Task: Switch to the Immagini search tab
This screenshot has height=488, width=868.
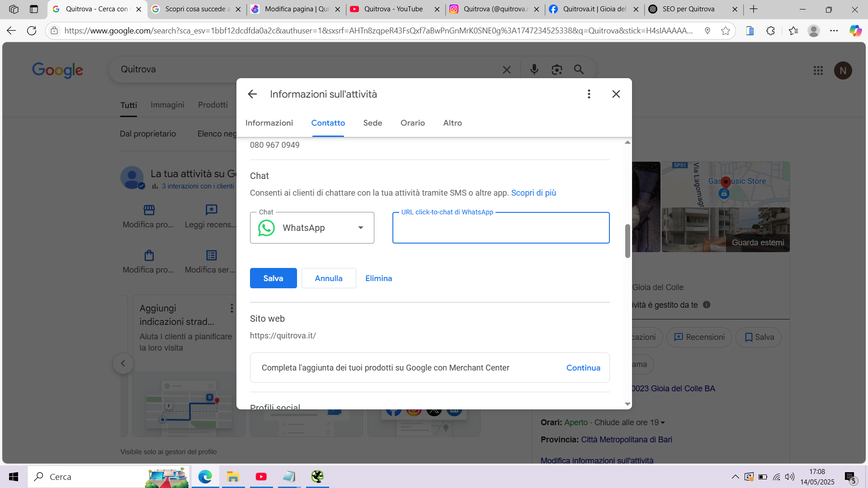Action: (167, 105)
